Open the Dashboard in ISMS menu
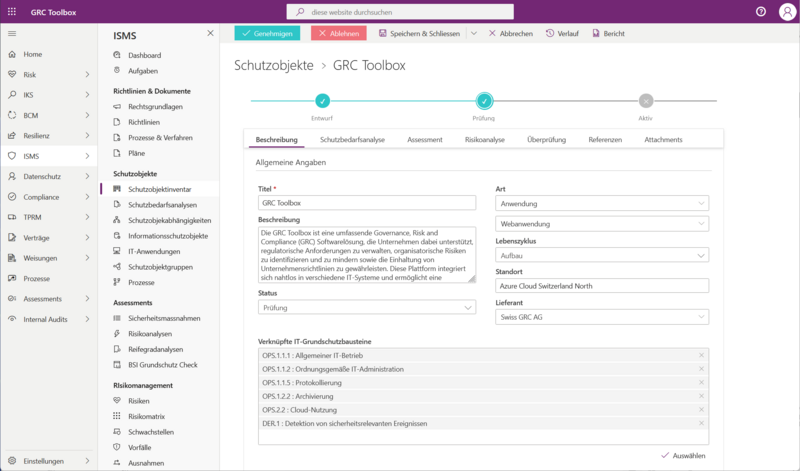This screenshot has height=471, width=800. [144, 55]
